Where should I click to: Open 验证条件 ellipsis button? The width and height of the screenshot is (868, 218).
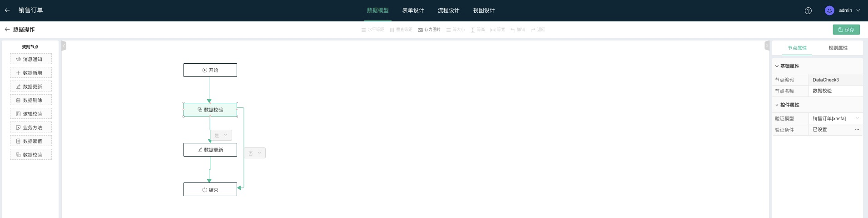point(857,130)
